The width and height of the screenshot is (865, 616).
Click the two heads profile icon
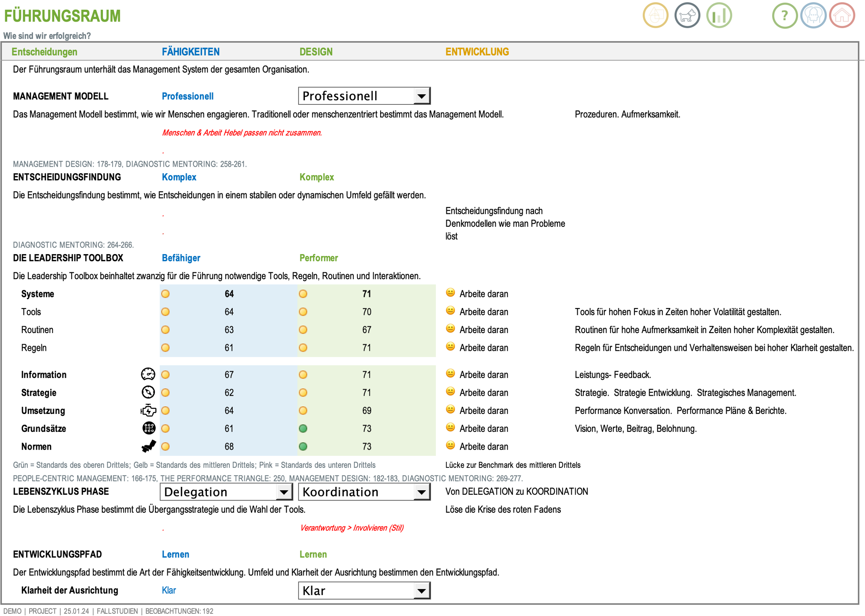tap(813, 16)
